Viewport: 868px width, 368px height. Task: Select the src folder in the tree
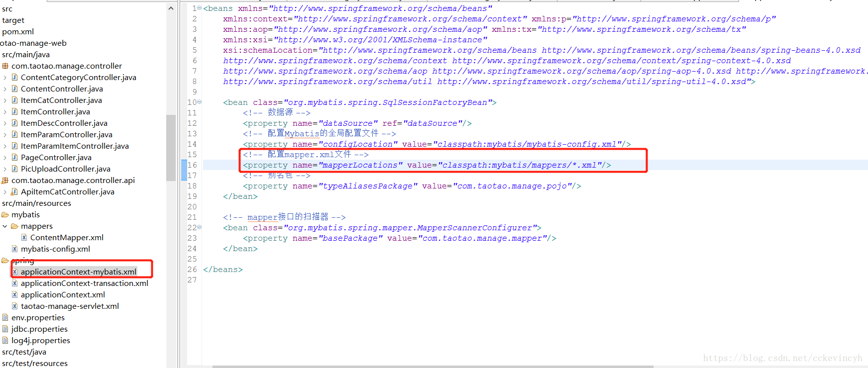[7, 9]
